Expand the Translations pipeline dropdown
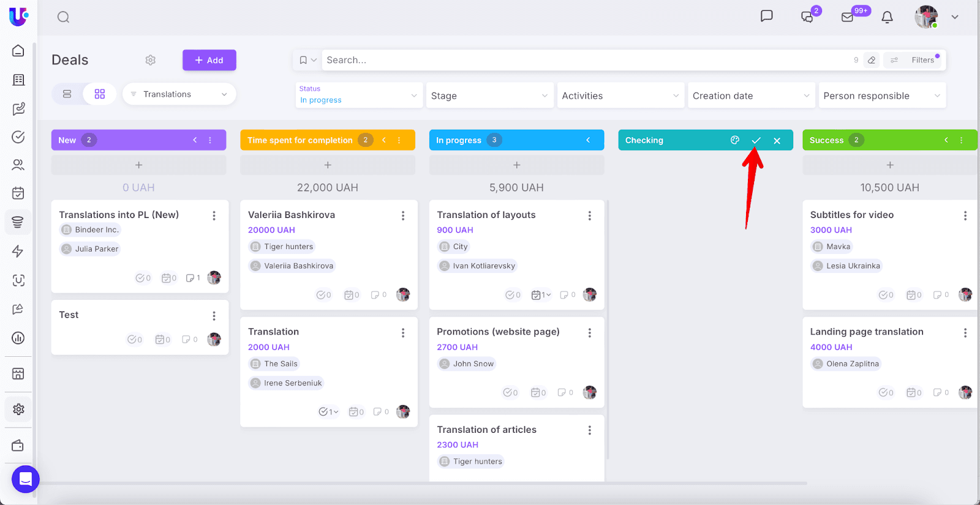The width and height of the screenshot is (980, 505). [179, 94]
